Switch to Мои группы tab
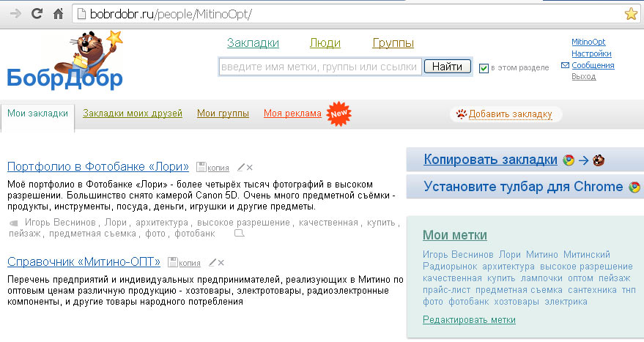Image resolution: width=644 pixels, height=342 pixels. [x=223, y=114]
